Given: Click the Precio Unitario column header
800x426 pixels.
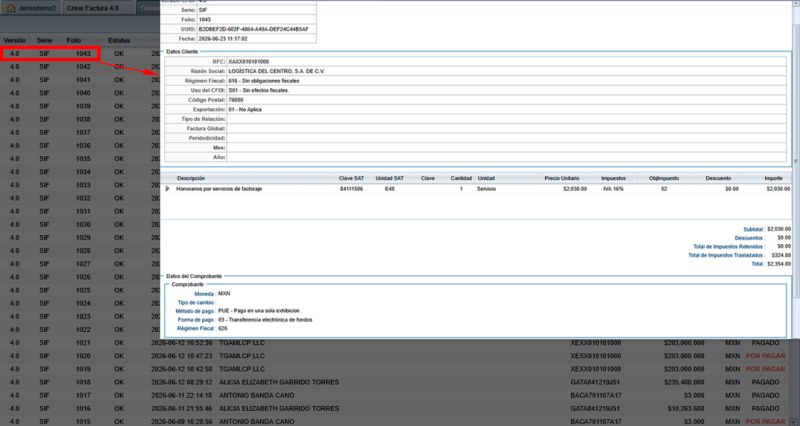Looking at the screenshot, I should (562, 178).
